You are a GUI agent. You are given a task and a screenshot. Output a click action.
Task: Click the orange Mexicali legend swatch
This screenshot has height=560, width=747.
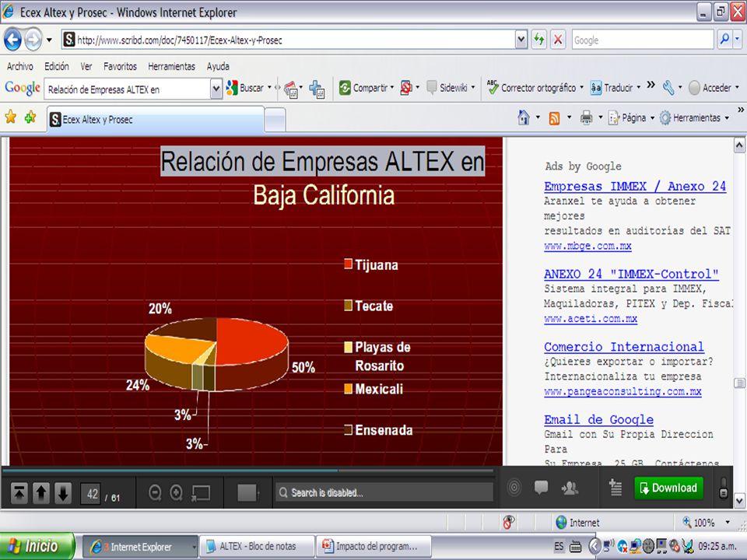[349, 389]
